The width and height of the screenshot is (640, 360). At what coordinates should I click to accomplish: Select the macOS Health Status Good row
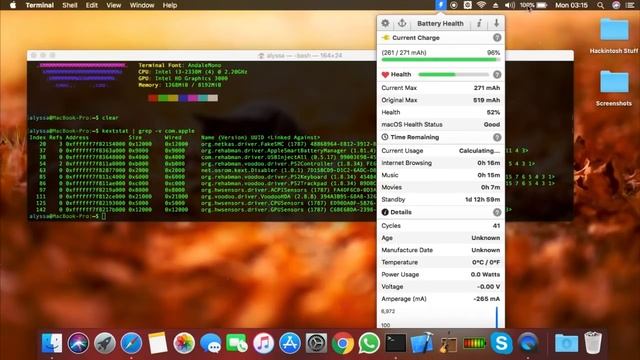(x=440, y=124)
